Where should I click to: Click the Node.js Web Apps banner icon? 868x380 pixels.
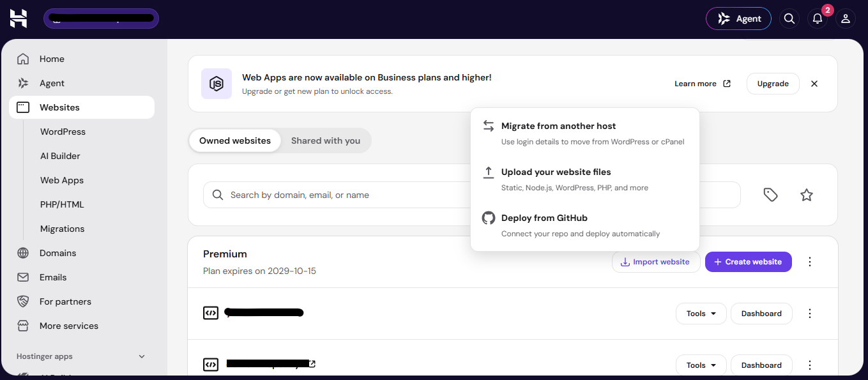(217, 84)
